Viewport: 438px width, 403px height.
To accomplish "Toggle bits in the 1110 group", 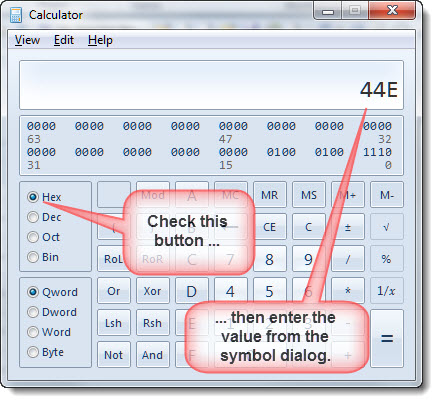I will tap(377, 152).
